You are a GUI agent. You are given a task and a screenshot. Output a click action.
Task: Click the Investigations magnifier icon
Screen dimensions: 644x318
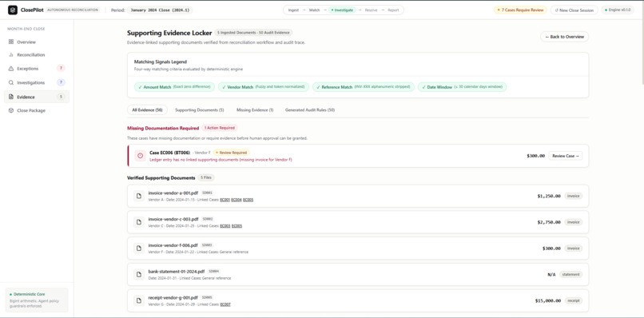click(11, 82)
